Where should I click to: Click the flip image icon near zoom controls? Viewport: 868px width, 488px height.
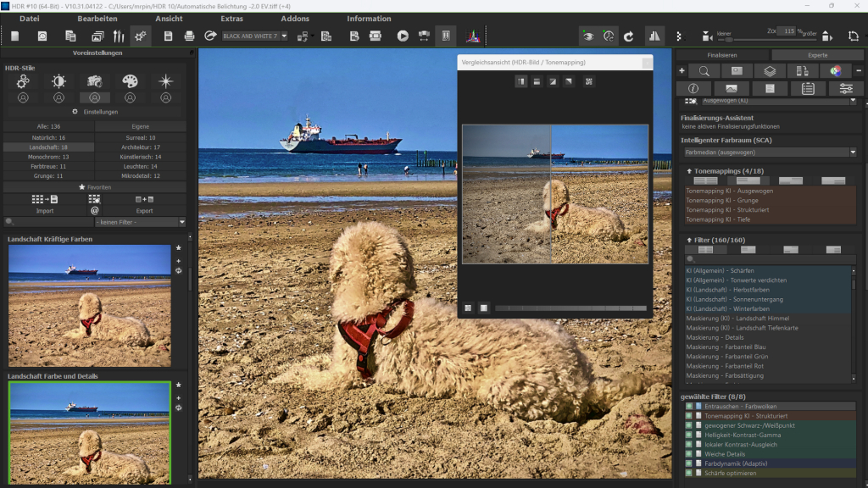[x=654, y=36]
